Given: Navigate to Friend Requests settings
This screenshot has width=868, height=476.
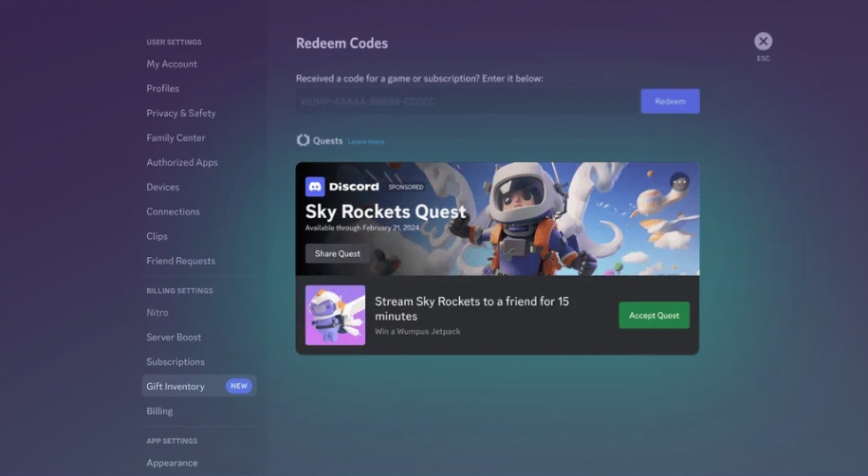Looking at the screenshot, I should (x=180, y=262).
